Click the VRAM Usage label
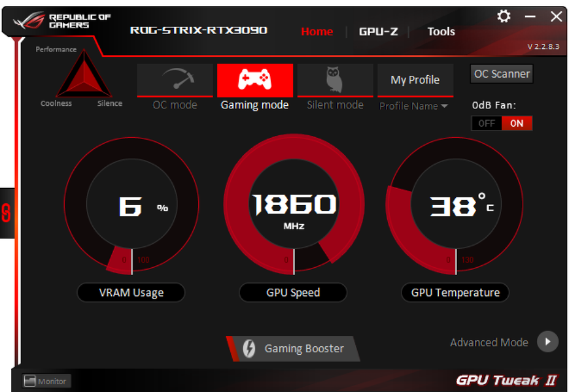 point(131,293)
